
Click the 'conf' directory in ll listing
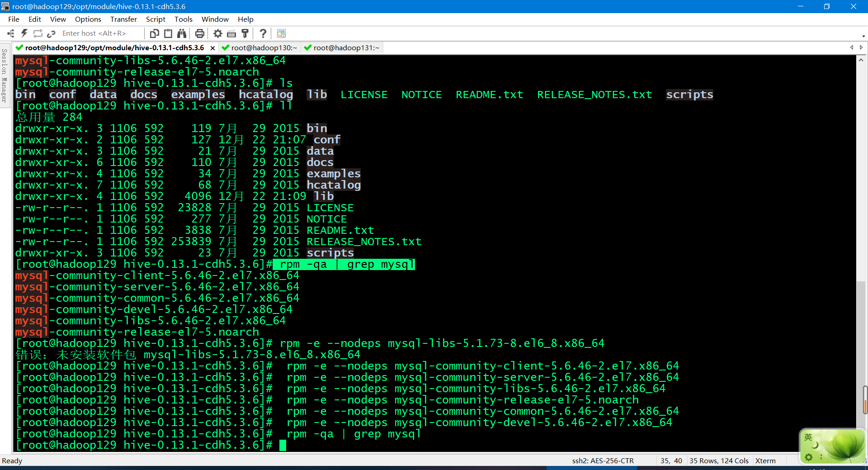(327, 140)
